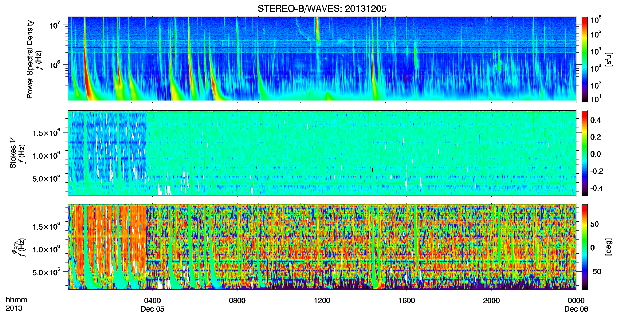Click the power spectral density color bar
Viewport: 644px width, 332px height.
pyautogui.click(x=585, y=59)
